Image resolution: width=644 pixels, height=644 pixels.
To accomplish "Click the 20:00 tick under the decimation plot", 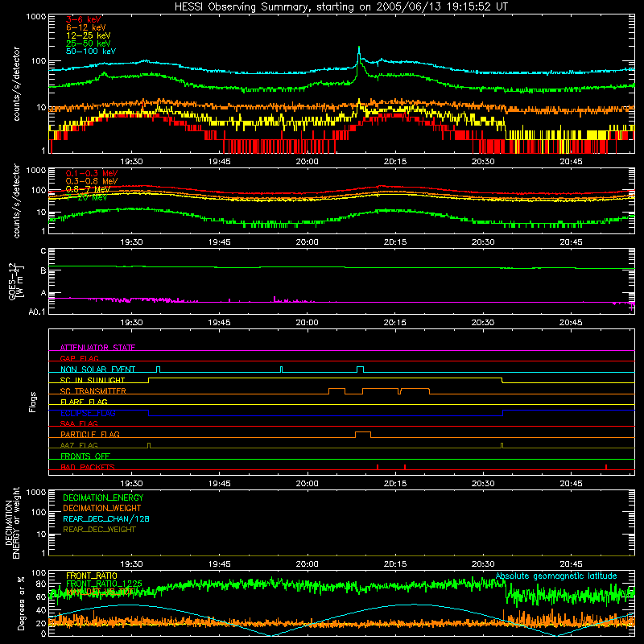I will point(308,564).
